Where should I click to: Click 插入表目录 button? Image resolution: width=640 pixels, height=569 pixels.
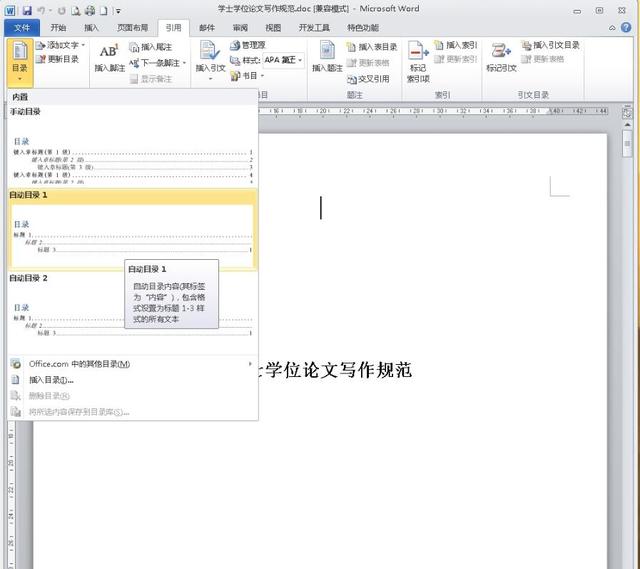372,47
